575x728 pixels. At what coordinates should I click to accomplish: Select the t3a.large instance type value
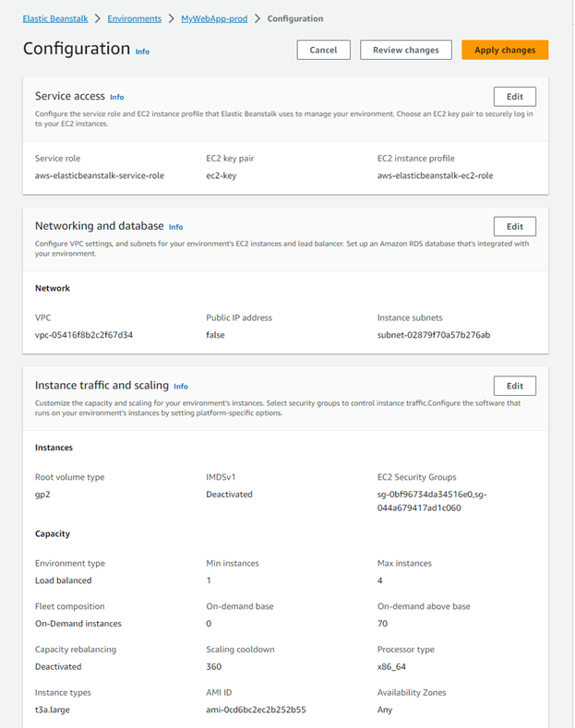pyautogui.click(x=52, y=710)
